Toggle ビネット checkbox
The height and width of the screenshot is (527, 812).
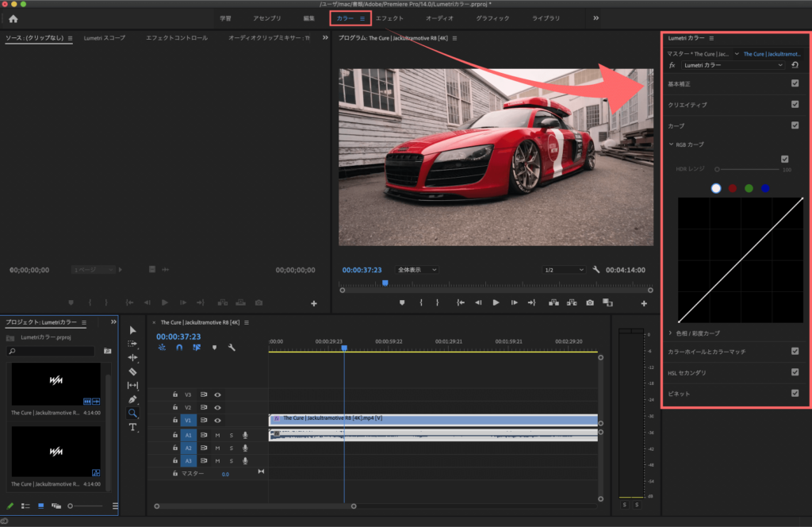pyautogui.click(x=795, y=394)
